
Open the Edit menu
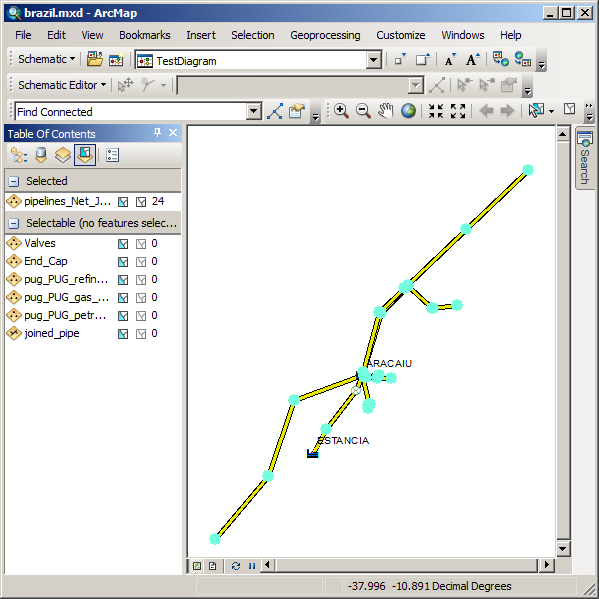tap(56, 35)
